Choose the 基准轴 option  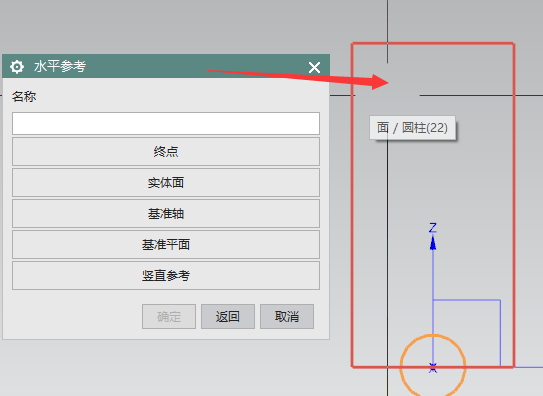coord(166,214)
